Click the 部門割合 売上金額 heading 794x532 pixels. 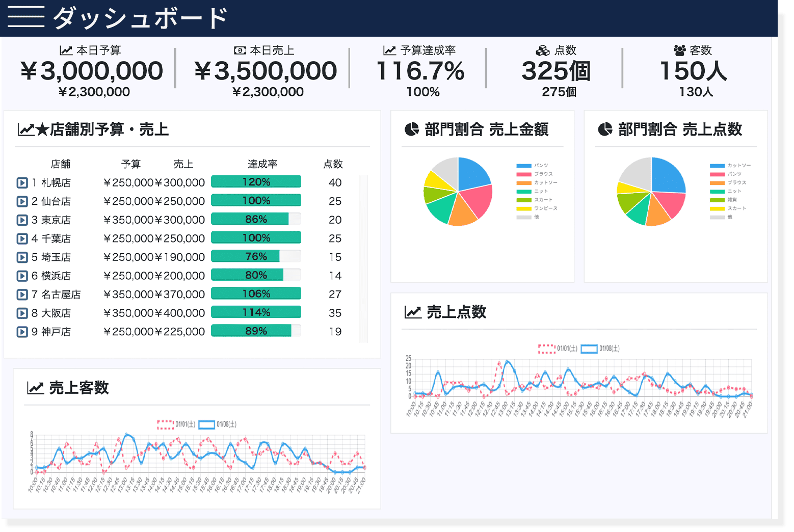coord(486,129)
